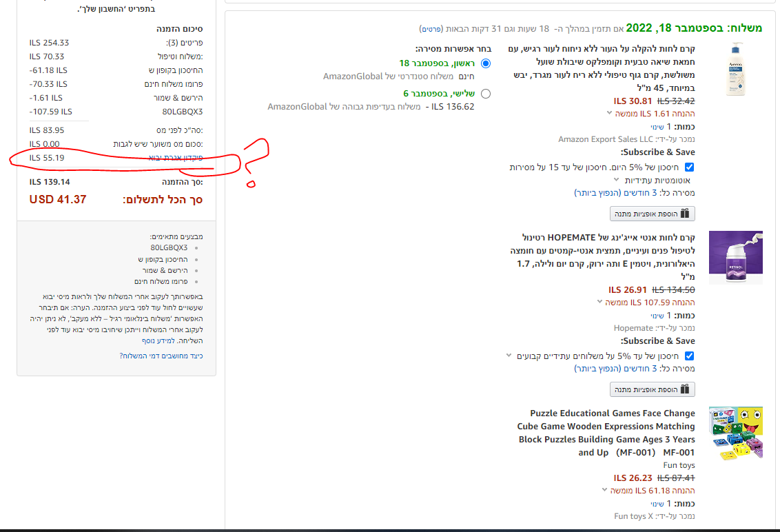Expand HOPEMATE regular shipments savings chevron
780x532 pixels.
509,356
